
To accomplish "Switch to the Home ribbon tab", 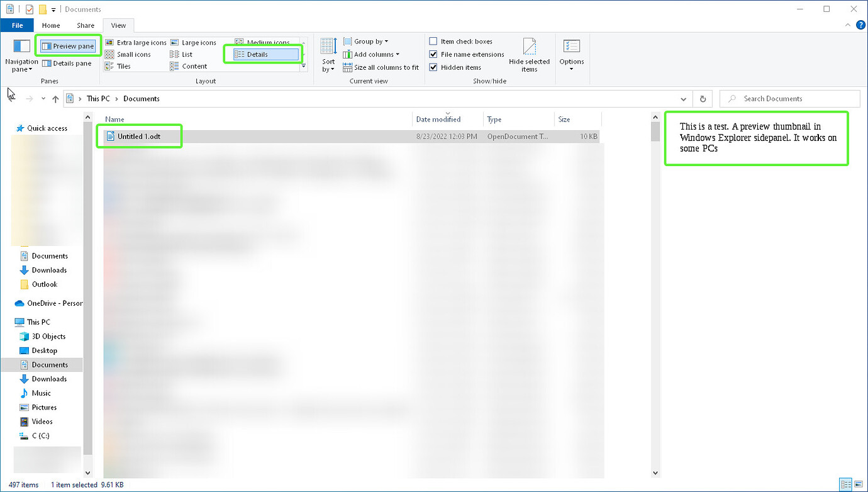I will [x=51, y=25].
